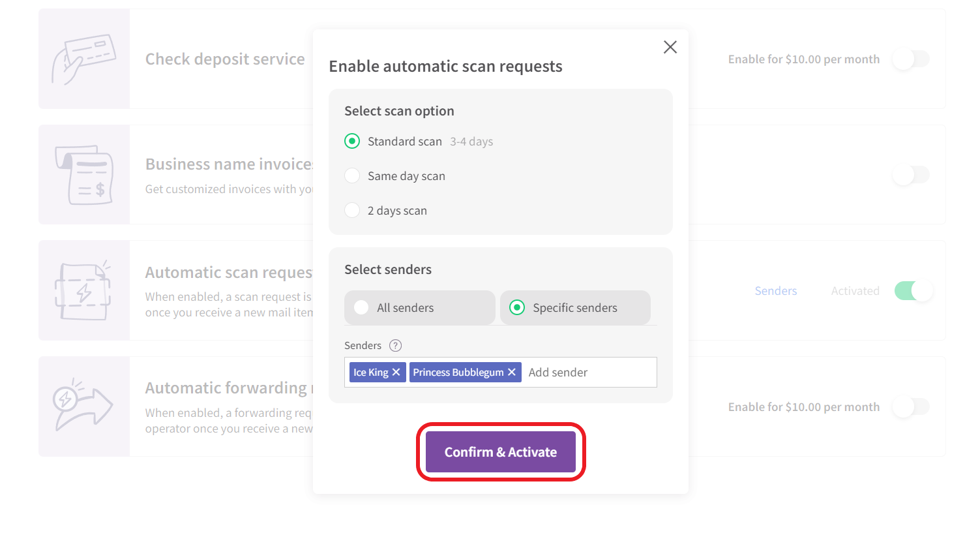Click the automatic forwarding arrow icon
The height and width of the screenshot is (535, 980).
[x=83, y=406]
